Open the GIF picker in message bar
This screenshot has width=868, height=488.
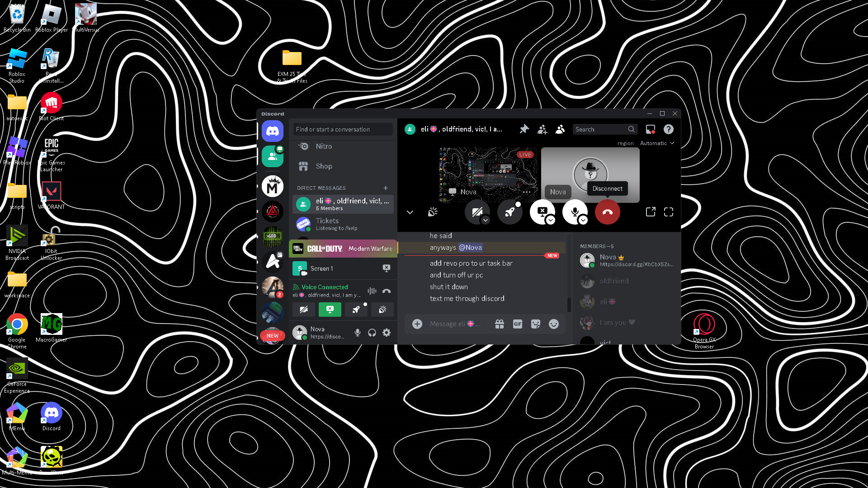click(517, 324)
